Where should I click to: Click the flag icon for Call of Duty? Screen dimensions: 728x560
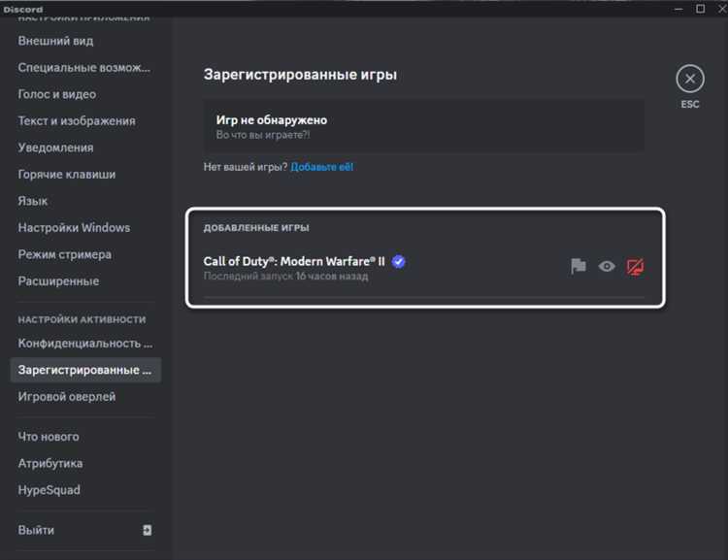coord(579,267)
